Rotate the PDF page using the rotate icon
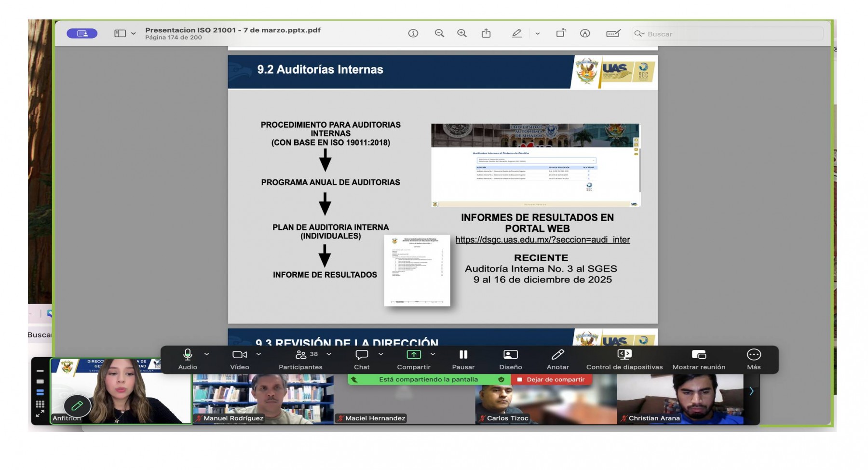Viewport: 868px width, 470px height. click(561, 33)
